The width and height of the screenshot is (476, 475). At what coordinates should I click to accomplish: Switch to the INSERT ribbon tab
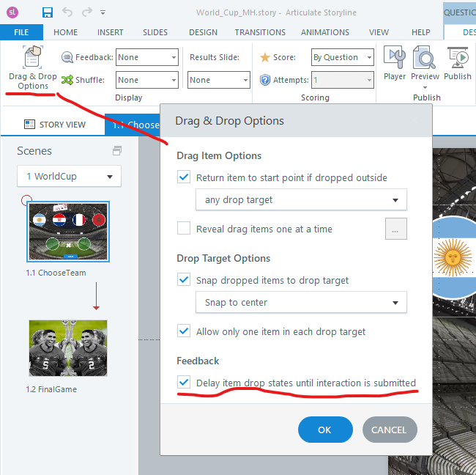(108, 32)
